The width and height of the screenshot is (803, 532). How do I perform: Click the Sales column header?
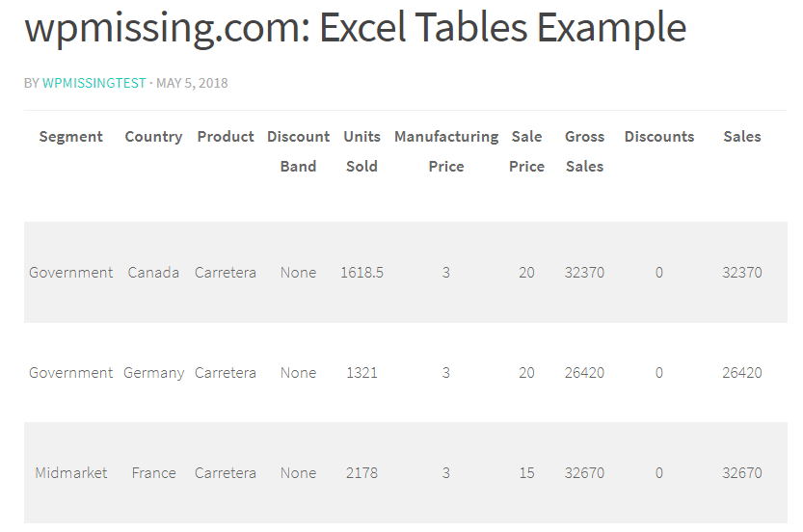[741, 137]
